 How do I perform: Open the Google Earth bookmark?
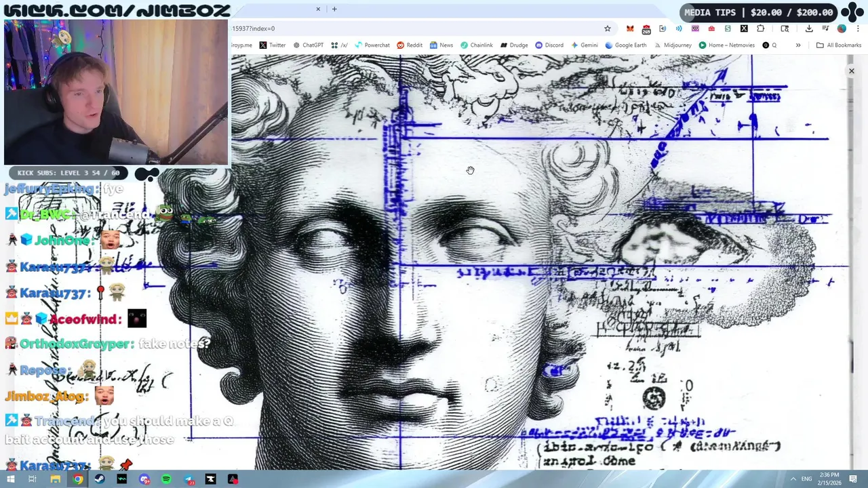pyautogui.click(x=626, y=45)
